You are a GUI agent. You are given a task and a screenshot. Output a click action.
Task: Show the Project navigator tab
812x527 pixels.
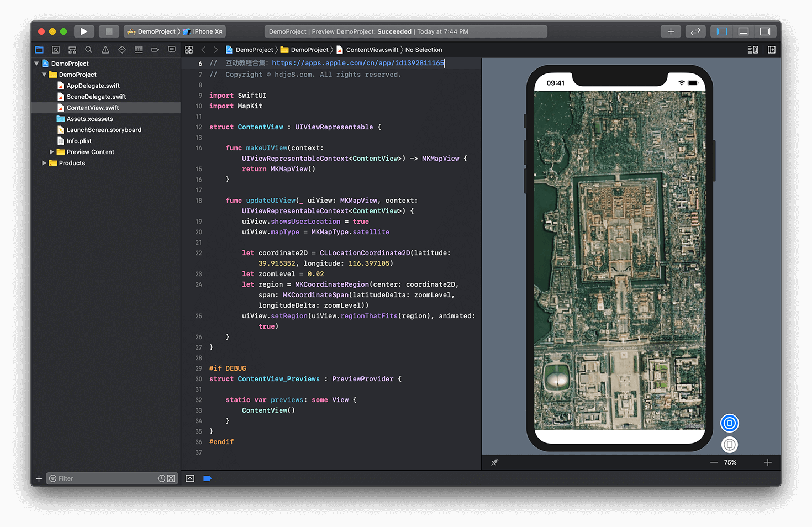click(x=39, y=50)
